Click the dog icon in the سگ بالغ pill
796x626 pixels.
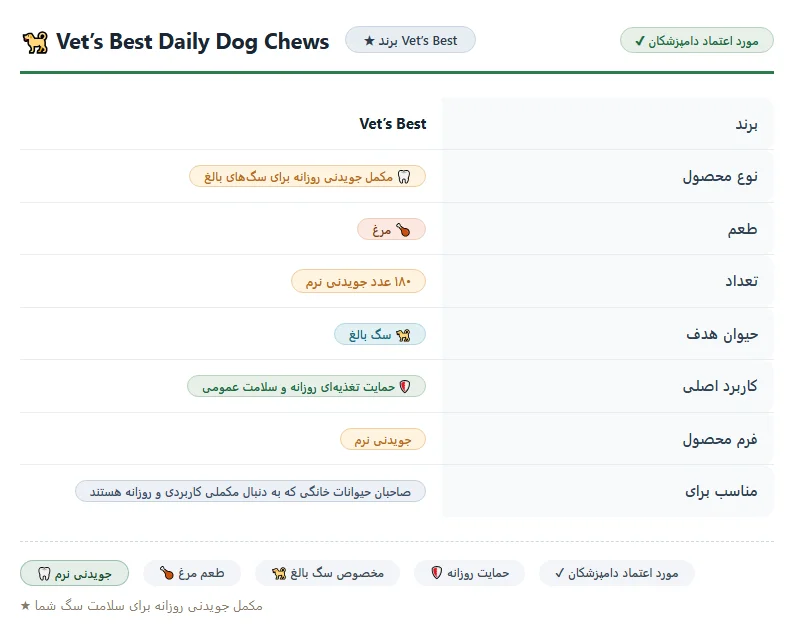403,335
